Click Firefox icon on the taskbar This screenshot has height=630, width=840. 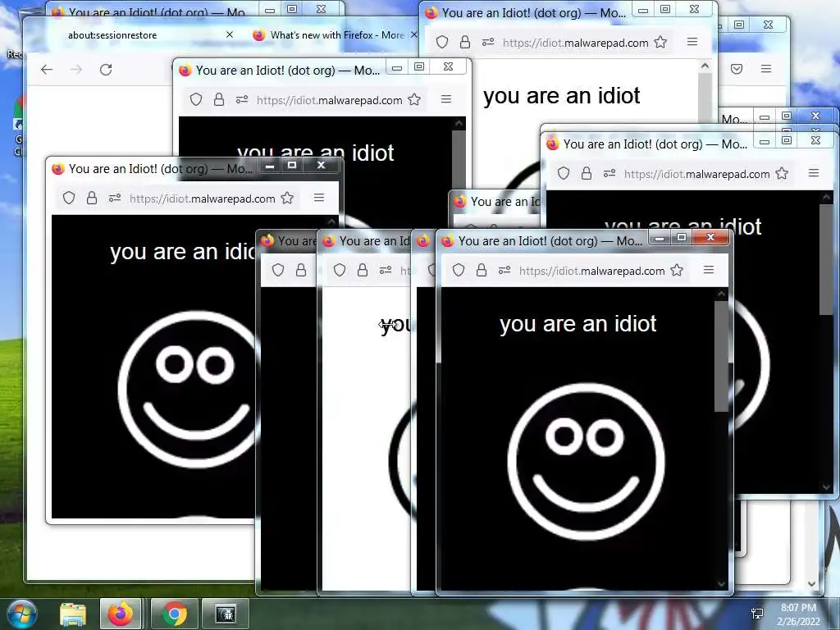tap(121, 614)
